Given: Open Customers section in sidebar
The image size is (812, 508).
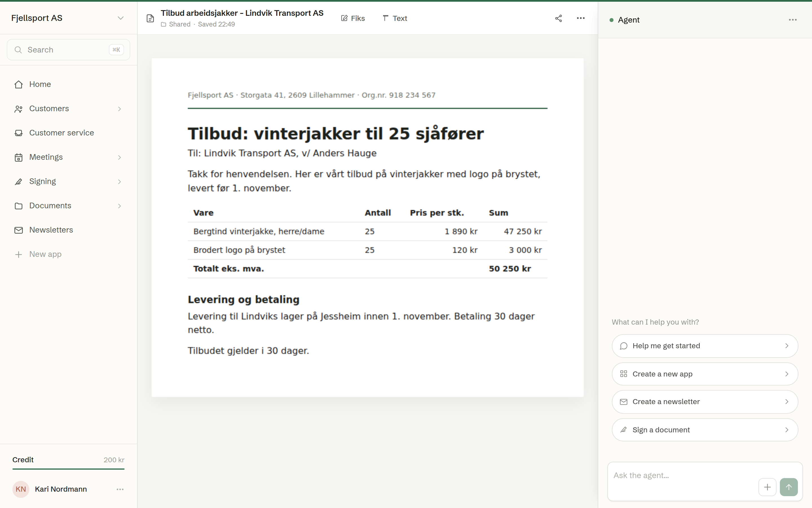Looking at the screenshot, I should 69,109.
